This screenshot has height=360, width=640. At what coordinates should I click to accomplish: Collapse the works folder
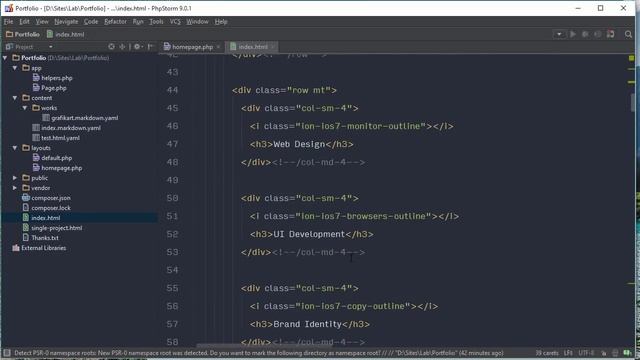[25, 108]
